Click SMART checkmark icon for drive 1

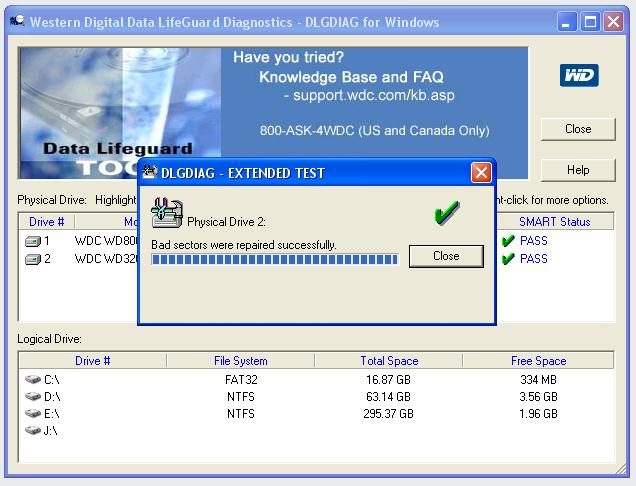508,241
